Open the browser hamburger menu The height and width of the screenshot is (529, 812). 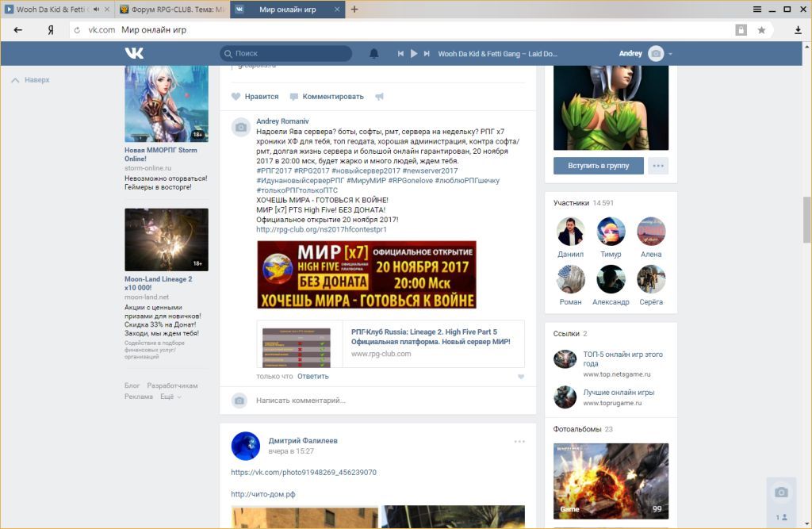[757, 10]
